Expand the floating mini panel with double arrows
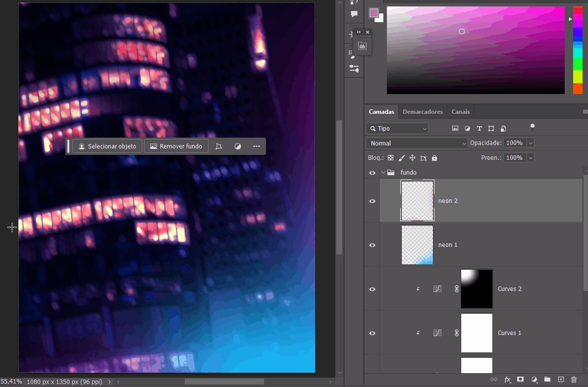 point(359,32)
